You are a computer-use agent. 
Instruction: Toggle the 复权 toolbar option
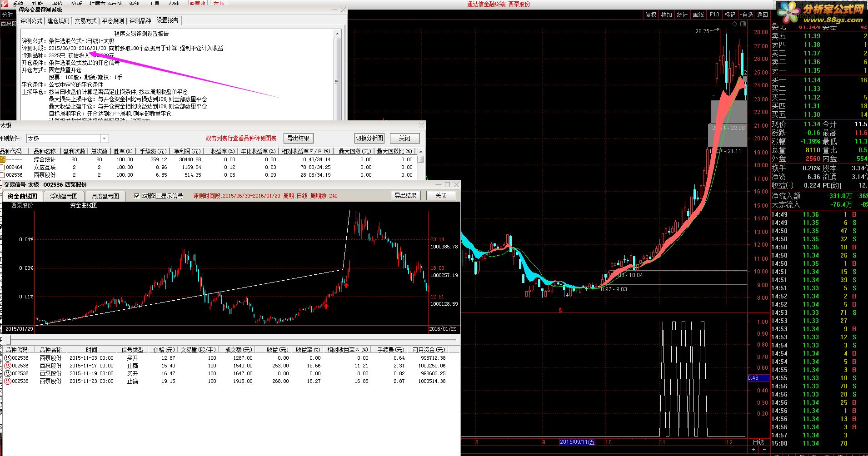coord(651,15)
